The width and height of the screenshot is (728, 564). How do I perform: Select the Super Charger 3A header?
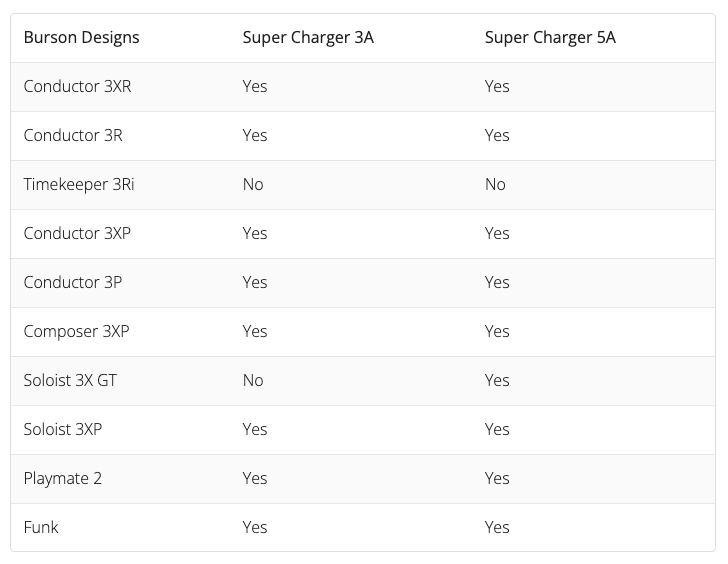pyautogui.click(x=308, y=38)
